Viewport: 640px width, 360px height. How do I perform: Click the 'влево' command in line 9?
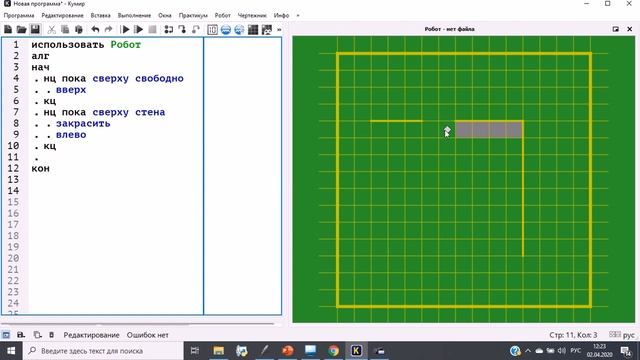71,135
